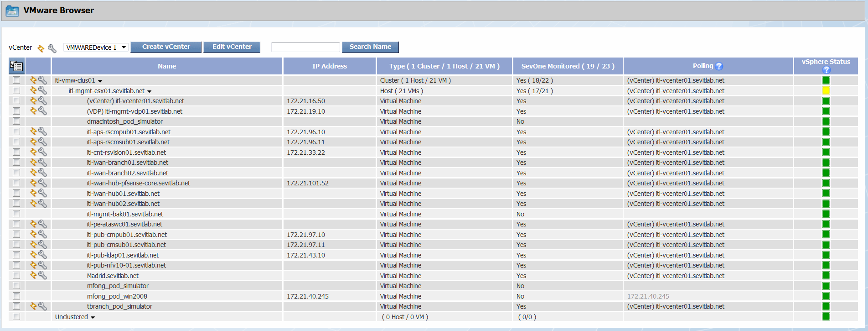Screen dimensions: 868x331
Task: Click the VMware Browser title icon
Action: click(12, 11)
